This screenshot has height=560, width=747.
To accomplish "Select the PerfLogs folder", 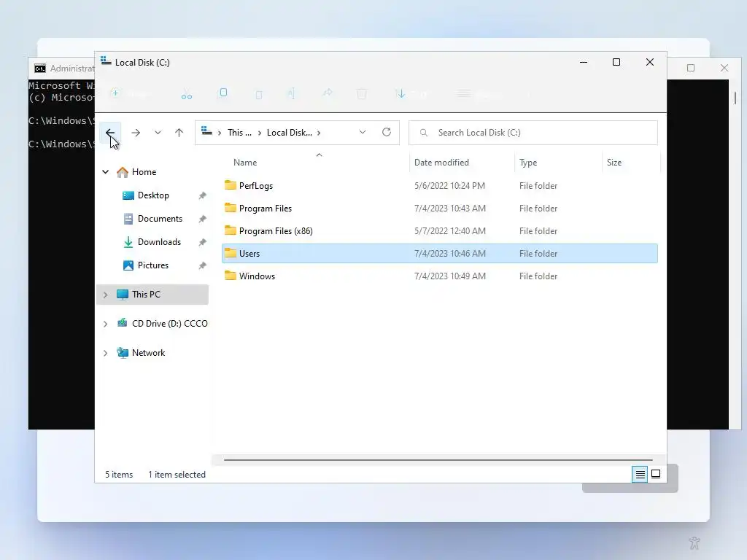I will point(440,186).
